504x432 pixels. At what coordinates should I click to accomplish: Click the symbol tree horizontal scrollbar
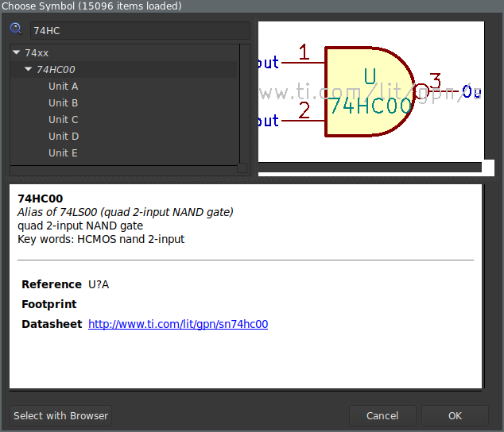[x=124, y=170]
